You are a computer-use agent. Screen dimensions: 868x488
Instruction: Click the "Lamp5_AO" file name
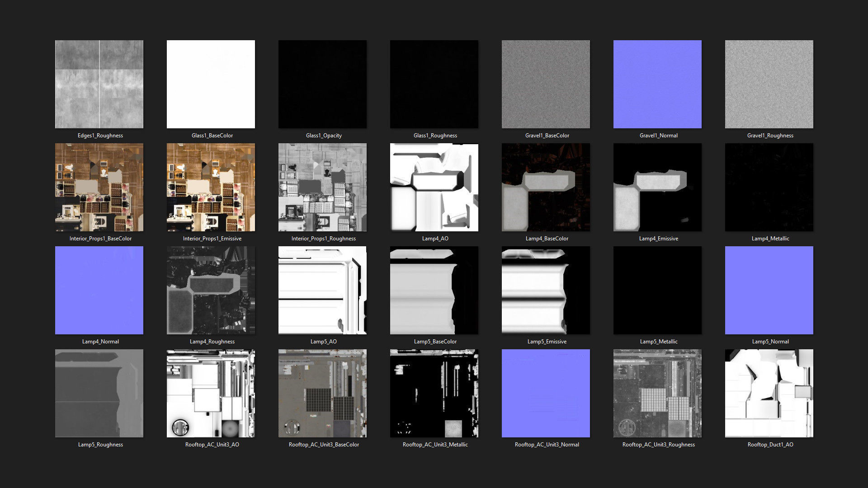coord(324,342)
